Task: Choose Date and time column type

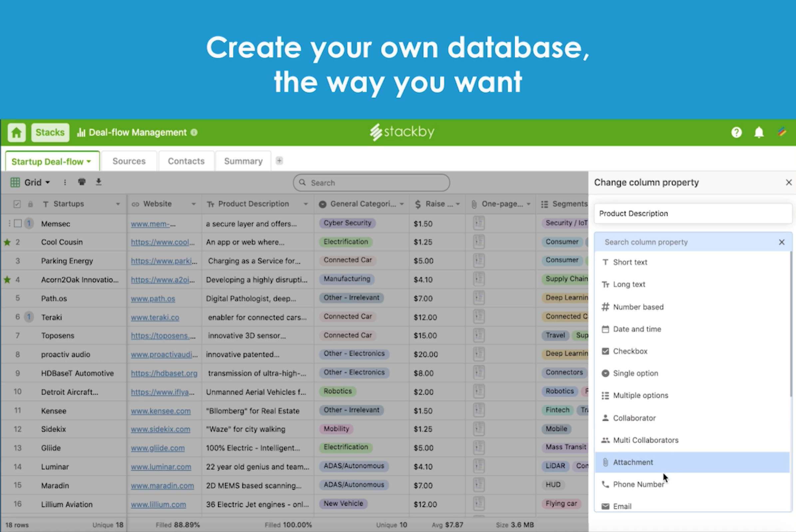Action: [692, 329]
